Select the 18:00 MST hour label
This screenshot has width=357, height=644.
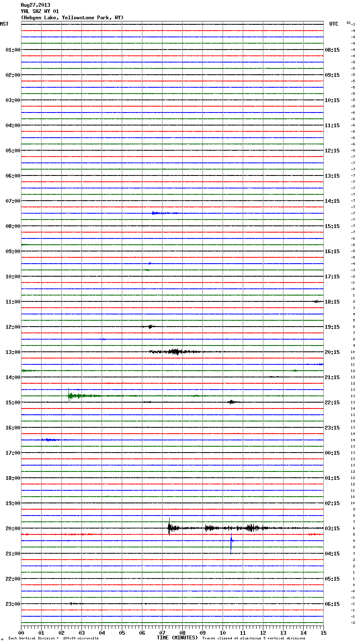13,478
